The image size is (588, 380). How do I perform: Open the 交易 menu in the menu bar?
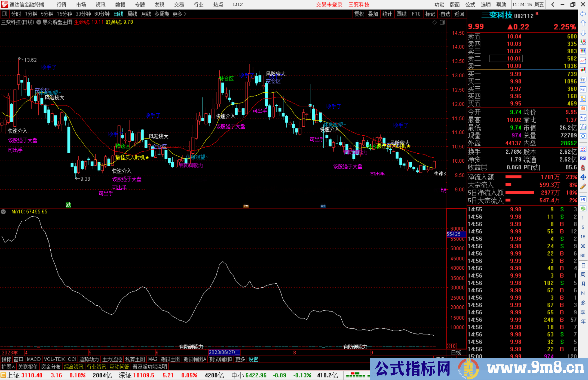pyautogui.click(x=179, y=5)
